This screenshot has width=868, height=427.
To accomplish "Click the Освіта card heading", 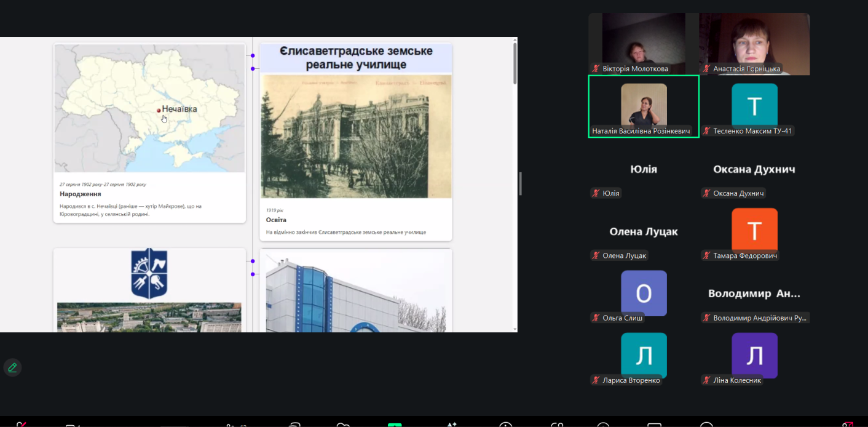I will (276, 220).
